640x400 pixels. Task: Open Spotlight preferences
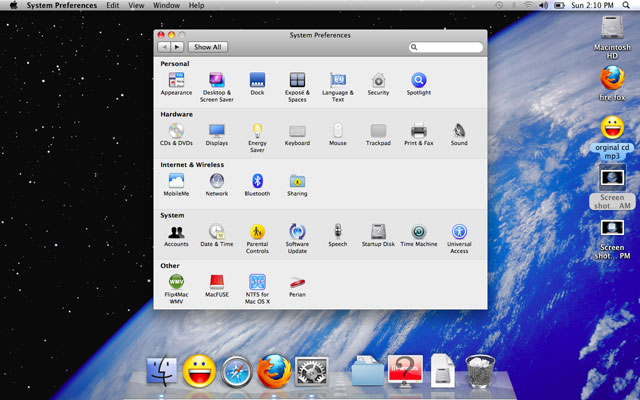(x=419, y=84)
